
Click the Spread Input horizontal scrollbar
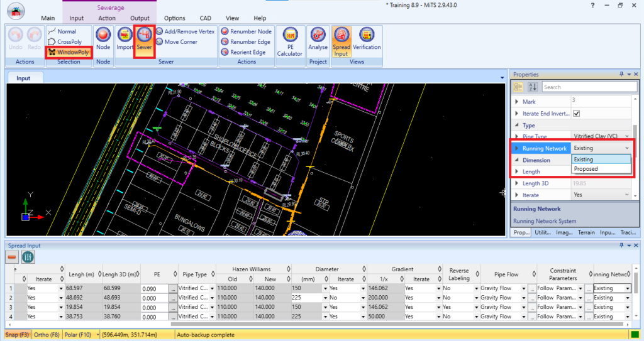pos(397,324)
